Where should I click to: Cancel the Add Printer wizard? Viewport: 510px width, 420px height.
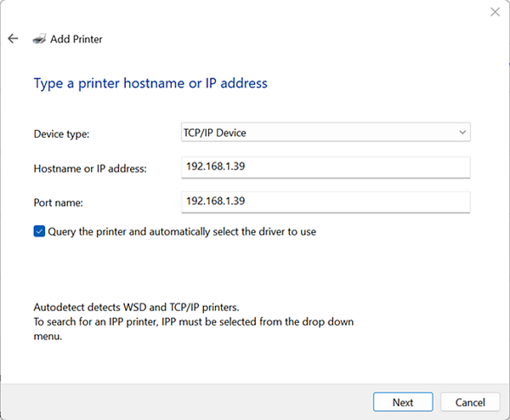[x=470, y=402]
